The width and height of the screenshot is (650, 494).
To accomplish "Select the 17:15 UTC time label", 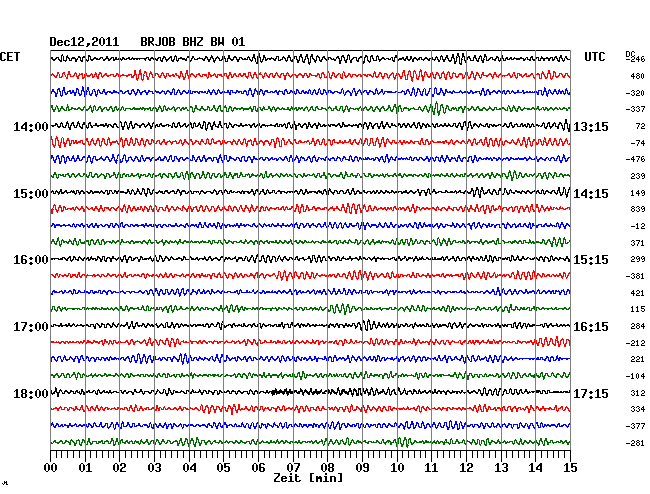I will [591, 393].
